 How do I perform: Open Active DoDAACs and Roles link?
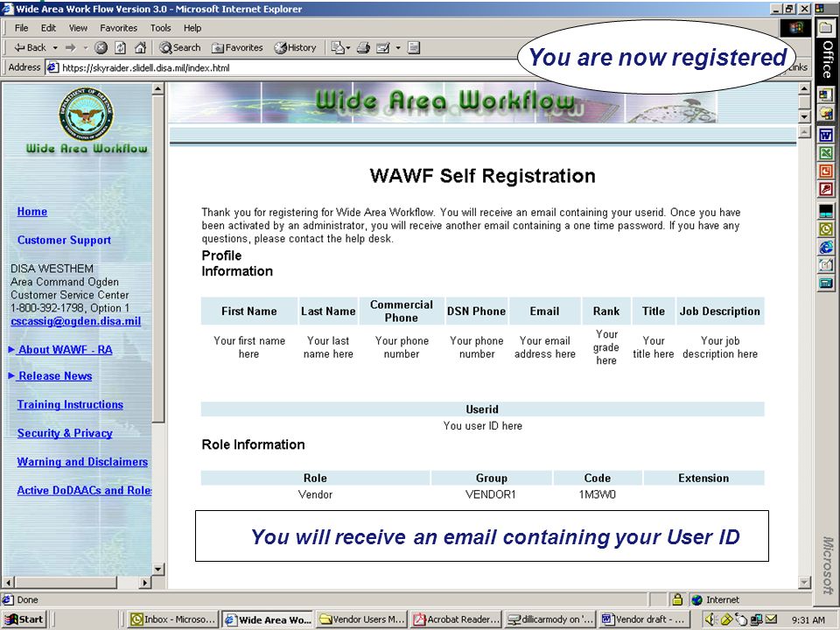84,490
